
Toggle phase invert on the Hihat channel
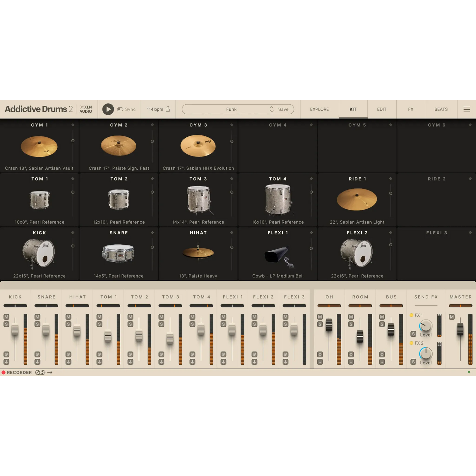[x=68, y=354]
